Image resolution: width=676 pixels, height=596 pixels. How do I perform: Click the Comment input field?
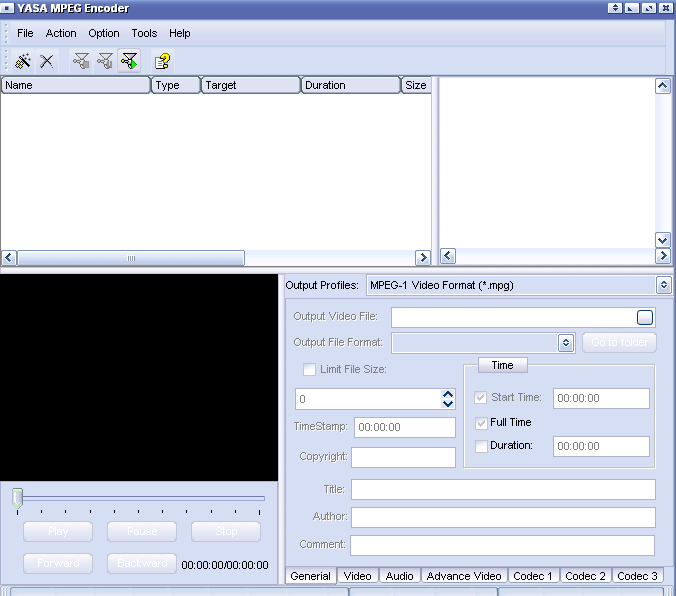point(503,545)
